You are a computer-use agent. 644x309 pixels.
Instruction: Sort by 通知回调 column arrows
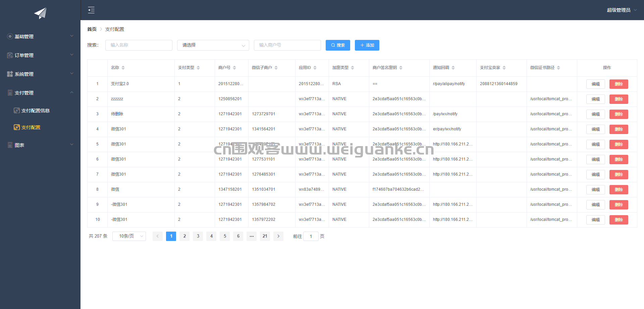coord(453,68)
